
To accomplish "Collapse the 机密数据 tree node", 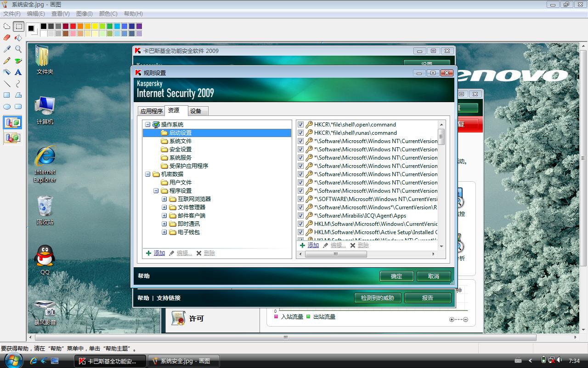I will click(148, 174).
